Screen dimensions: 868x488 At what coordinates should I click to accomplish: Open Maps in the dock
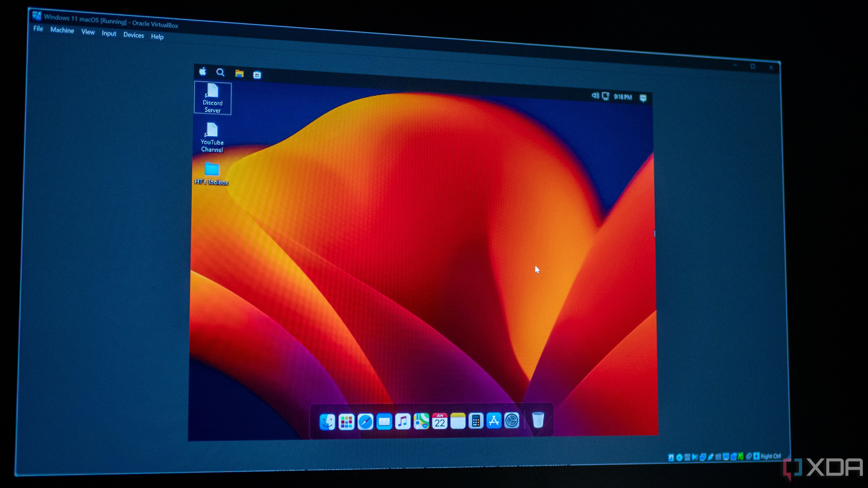[x=421, y=421]
